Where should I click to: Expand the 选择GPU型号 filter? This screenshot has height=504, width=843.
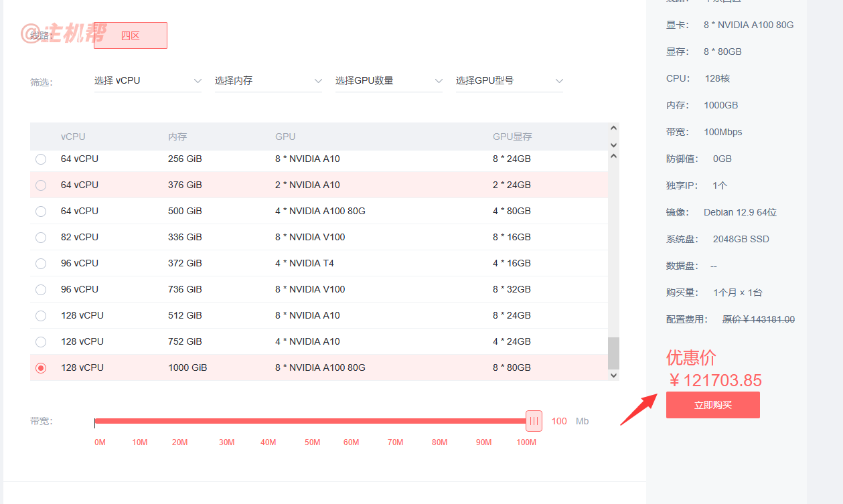510,81
